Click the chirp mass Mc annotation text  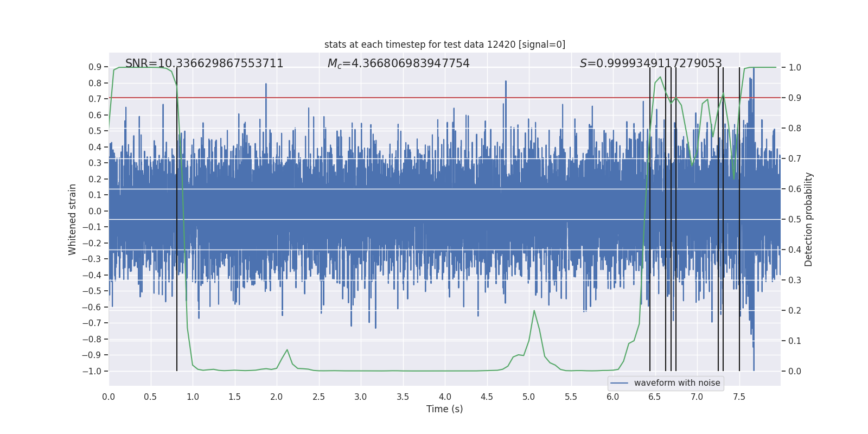(398, 63)
